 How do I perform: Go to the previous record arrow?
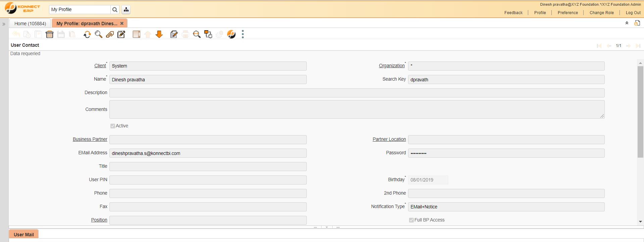click(x=609, y=46)
